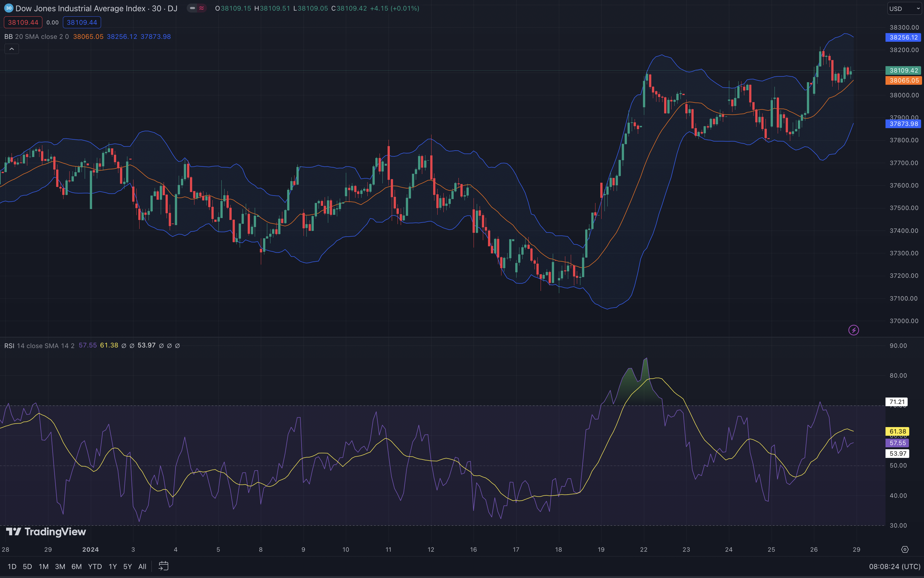
Task: Click the BB basis value 38065.05 in legend
Action: 88,37
